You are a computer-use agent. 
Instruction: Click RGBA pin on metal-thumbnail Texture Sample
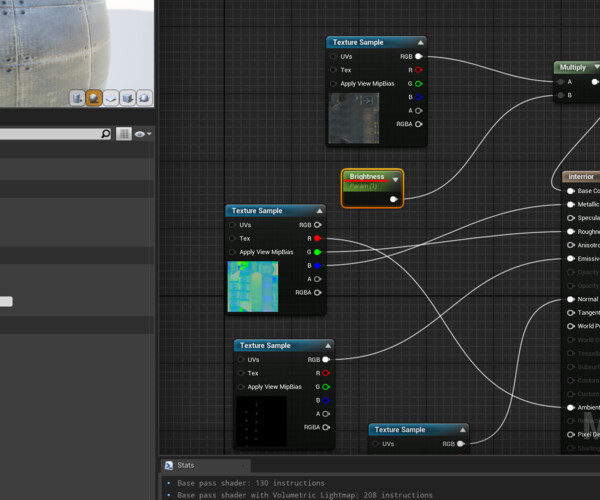coord(419,124)
